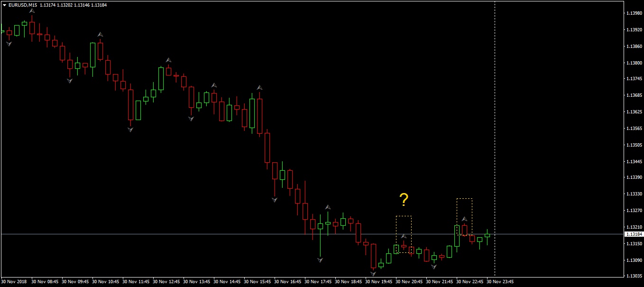Click the 30 Nov 12:45 time label

pos(166,281)
